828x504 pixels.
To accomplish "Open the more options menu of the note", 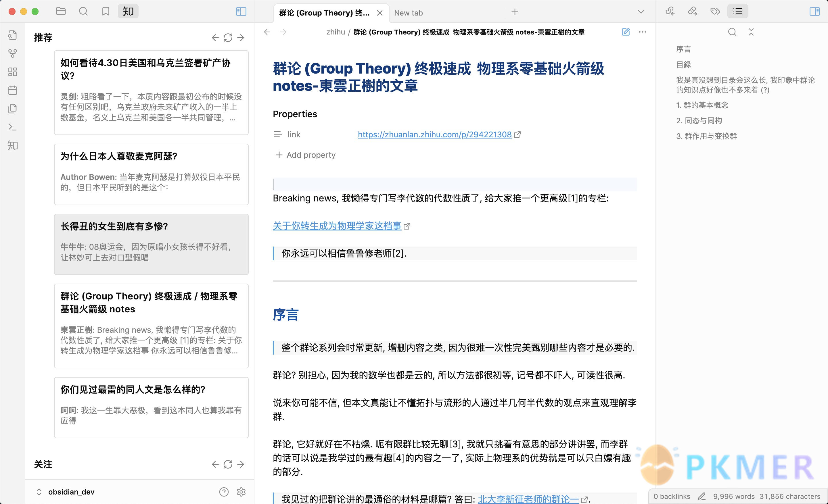I will pyautogui.click(x=642, y=32).
